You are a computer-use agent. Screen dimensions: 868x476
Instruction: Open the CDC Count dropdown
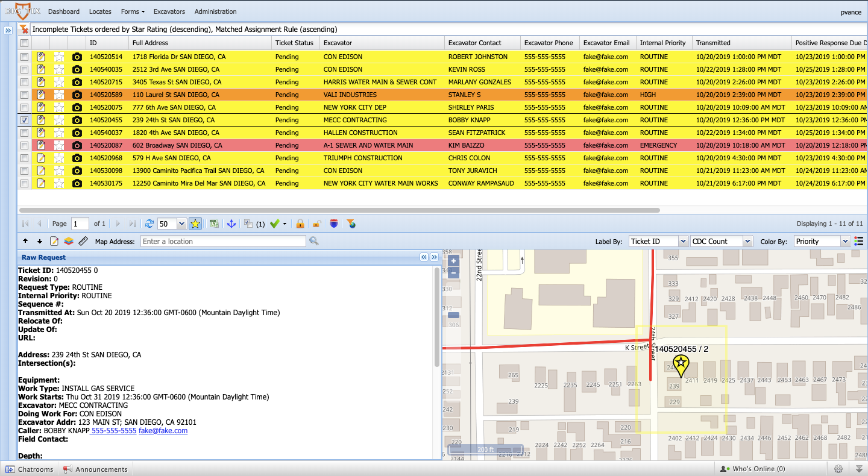[747, 241]
